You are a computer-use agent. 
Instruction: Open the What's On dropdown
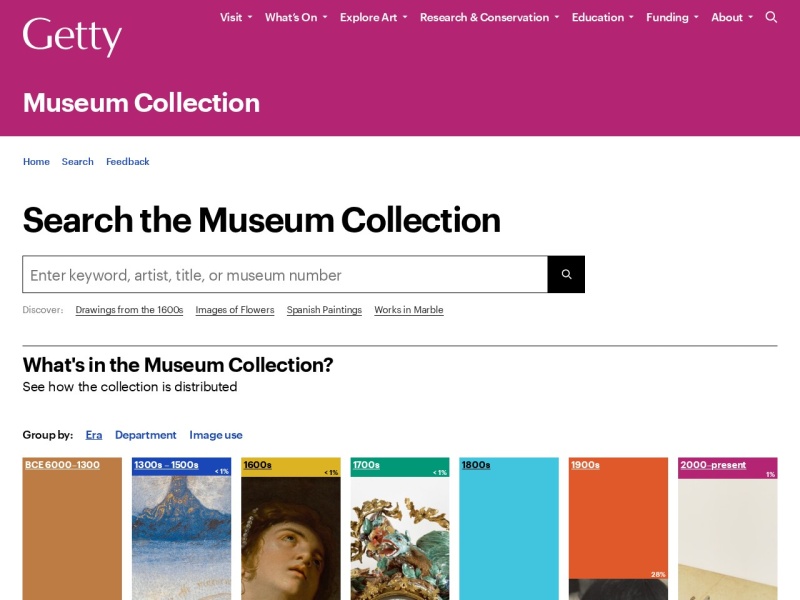pyautogui.click(x=296, y=17)
